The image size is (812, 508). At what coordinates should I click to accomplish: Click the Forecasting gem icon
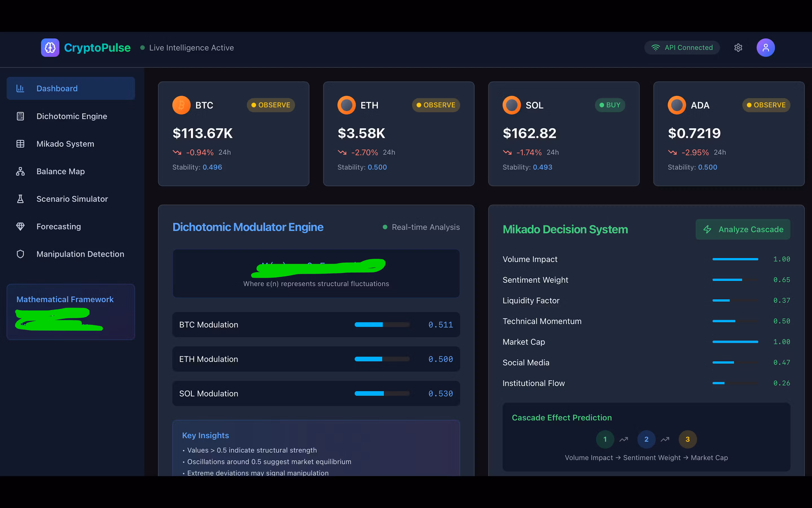[20, 226]
